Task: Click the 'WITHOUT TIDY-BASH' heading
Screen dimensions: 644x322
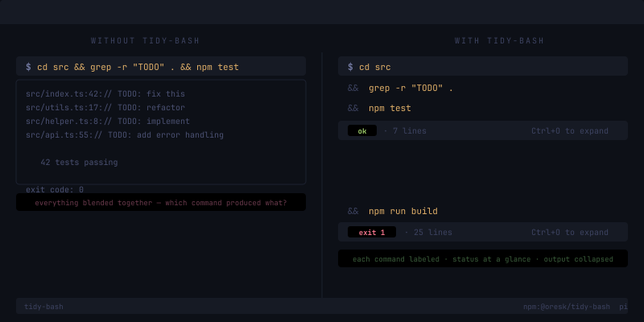Action: [x=145, y=41]
